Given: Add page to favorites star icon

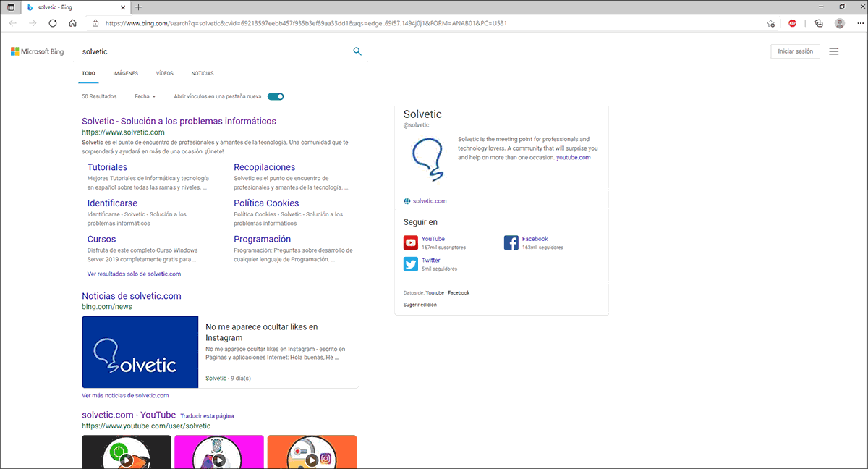Looking at the screenshot, I should [771, 23].
